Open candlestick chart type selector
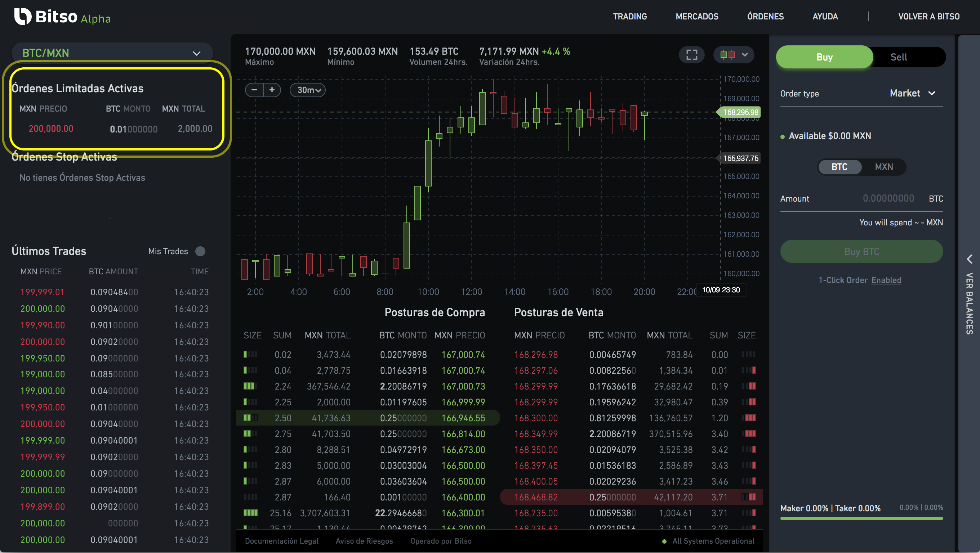The height and width of the screenshot is (553, 980). point(734,55)
